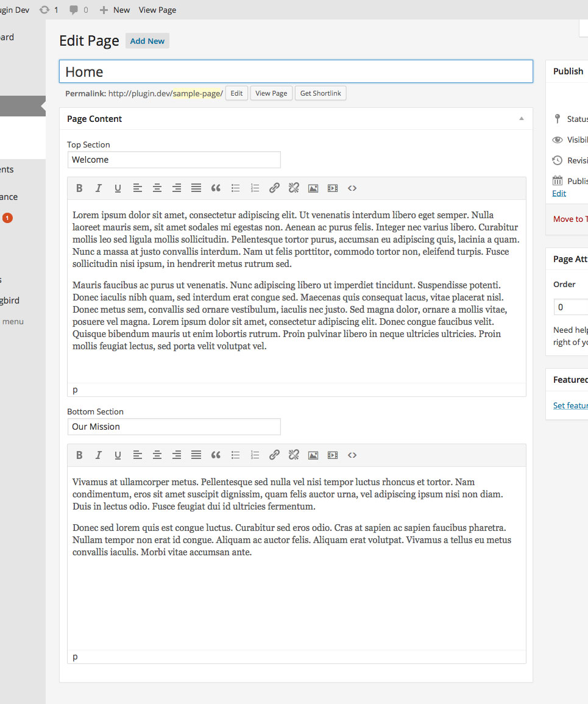The height and width of the screenshot is (704, 588).
Task: Click Get Shortlink button
Action: [x=321, y=93]
